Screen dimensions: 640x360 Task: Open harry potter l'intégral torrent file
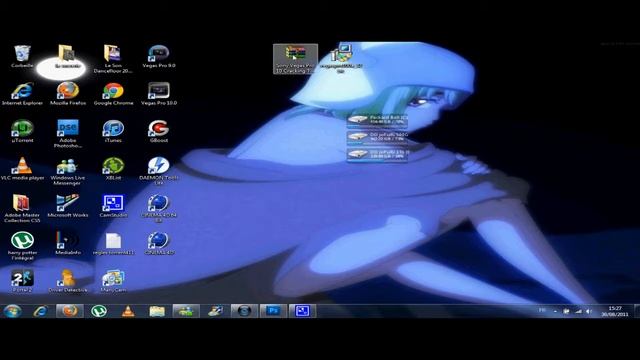click(22, 246)
